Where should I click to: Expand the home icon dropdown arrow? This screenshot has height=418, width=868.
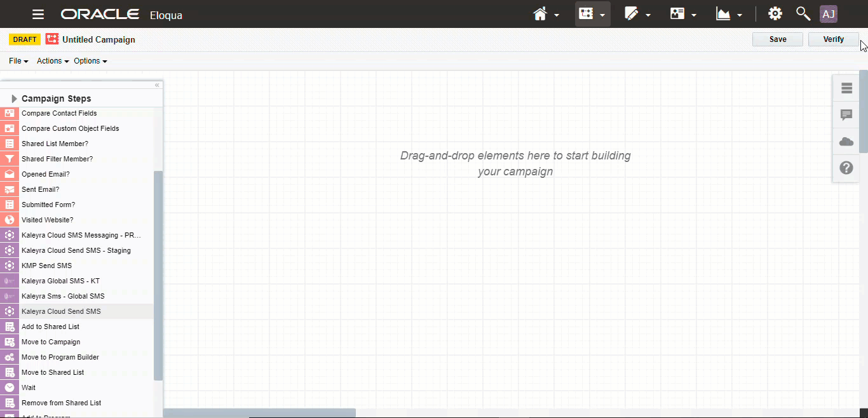pyautogui.click(x=557, y=15)
